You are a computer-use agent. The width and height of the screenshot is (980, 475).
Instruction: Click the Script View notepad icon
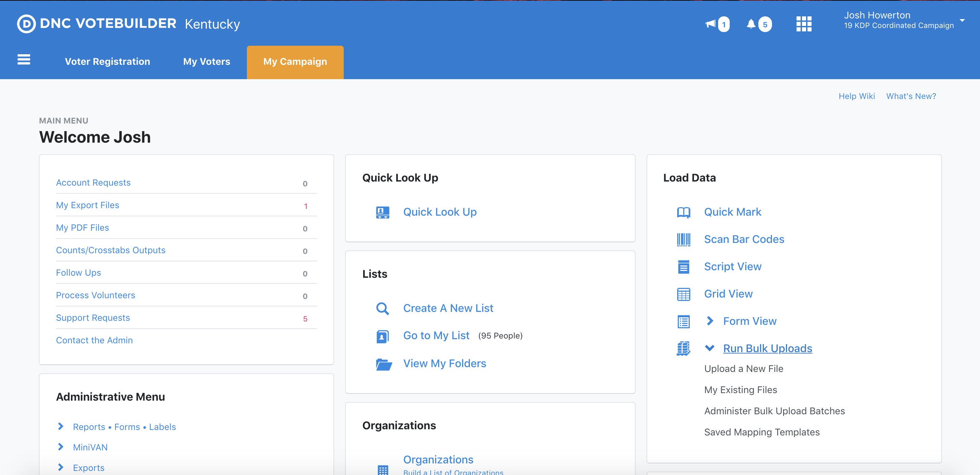683,267
